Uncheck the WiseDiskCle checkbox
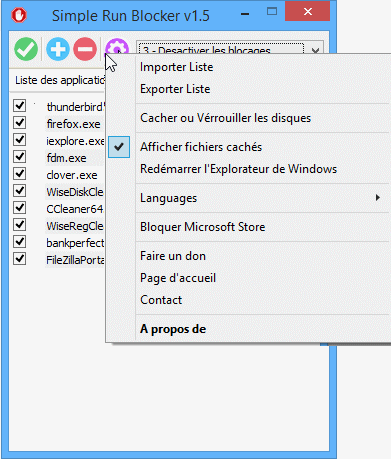This screenshot has height=459, width=391. pyautogui.click(x=19, y=191)
